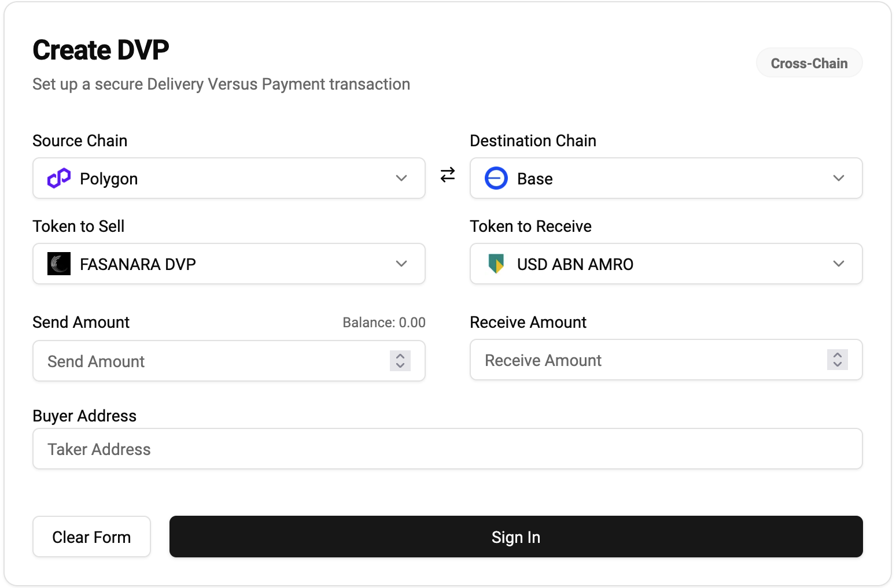Viewport: 896px width, 588px height.
Task: Click the Clear Form button
Action: [x=91, y=537]
